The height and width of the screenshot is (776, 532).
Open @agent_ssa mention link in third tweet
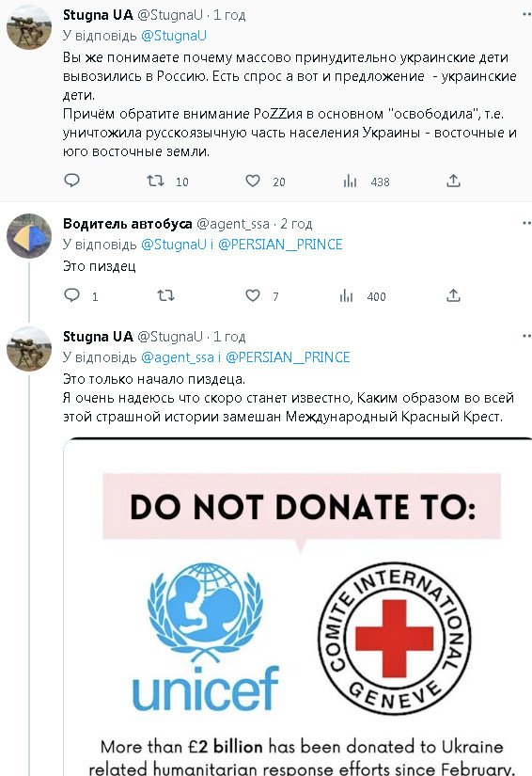click(x=178, y=357)
